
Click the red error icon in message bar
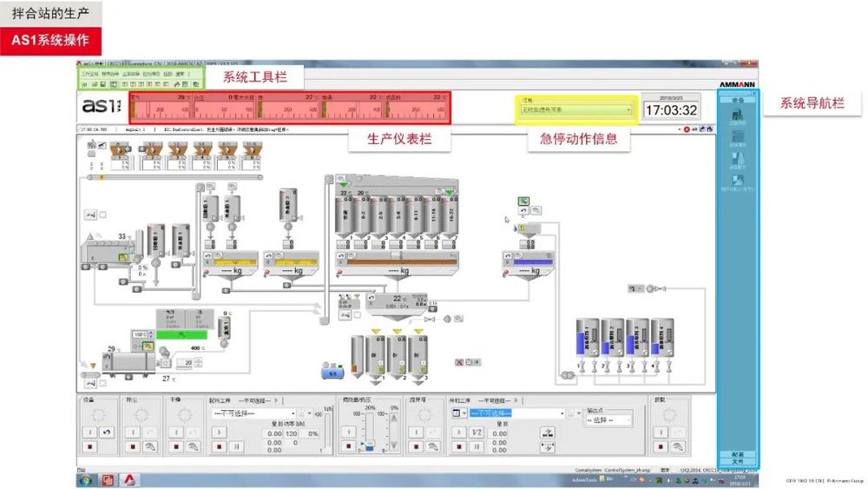(687, 129)
